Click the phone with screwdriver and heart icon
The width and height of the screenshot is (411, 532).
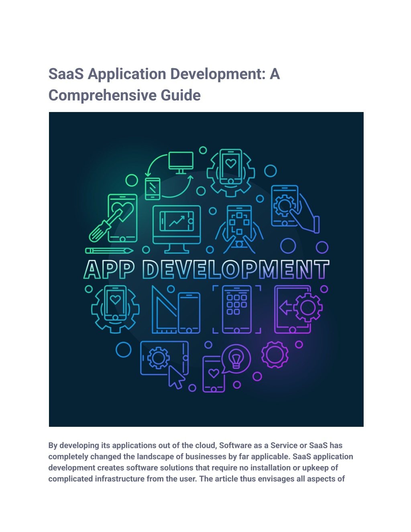114,218
